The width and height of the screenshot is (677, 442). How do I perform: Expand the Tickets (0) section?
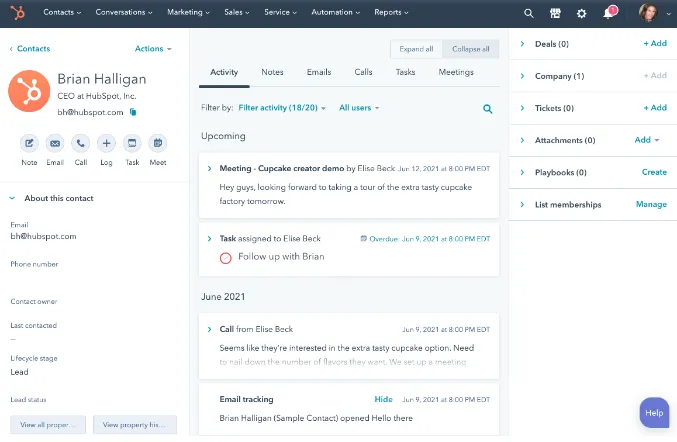(x=522, y=108)
